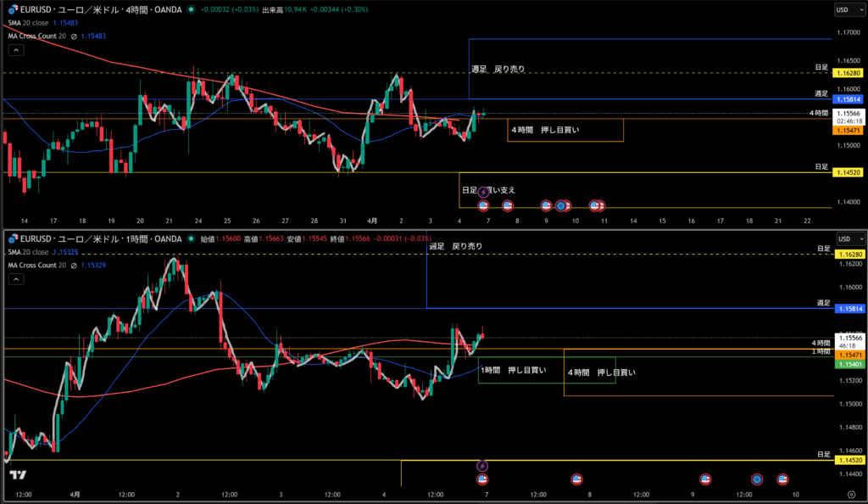
Task: Click the EU flag event icon in the bottom chart
Action: click(x=756, y=479)
